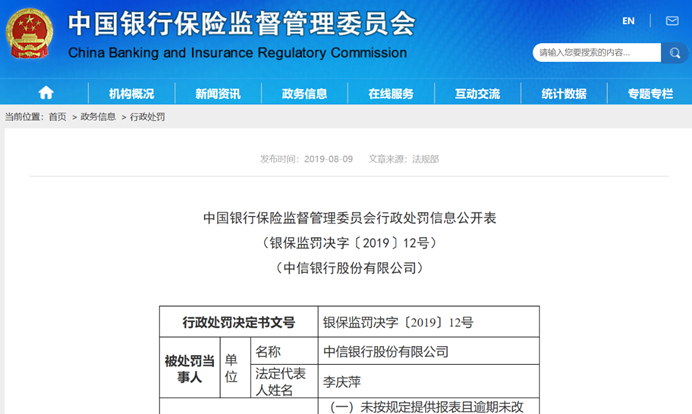The image size is (692, 414).
Task: Click the subtitle （中信银行股份有限公司）
Action: [350, 267]
